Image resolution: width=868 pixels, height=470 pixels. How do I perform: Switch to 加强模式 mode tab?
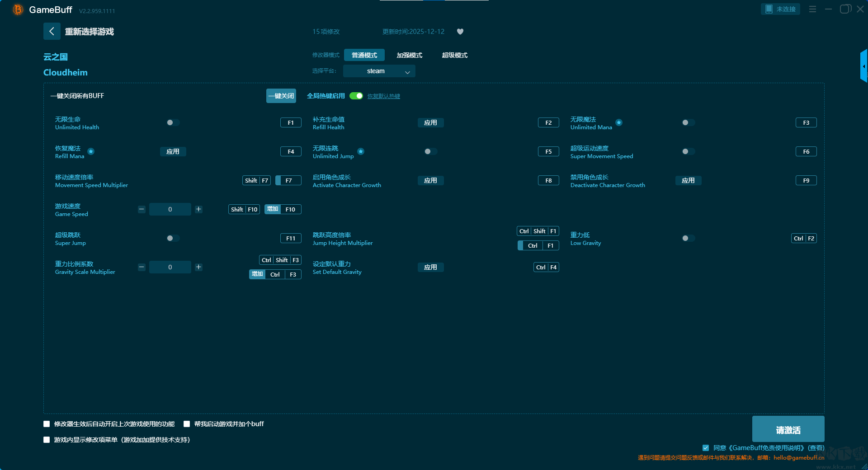(x=409, y=55)
